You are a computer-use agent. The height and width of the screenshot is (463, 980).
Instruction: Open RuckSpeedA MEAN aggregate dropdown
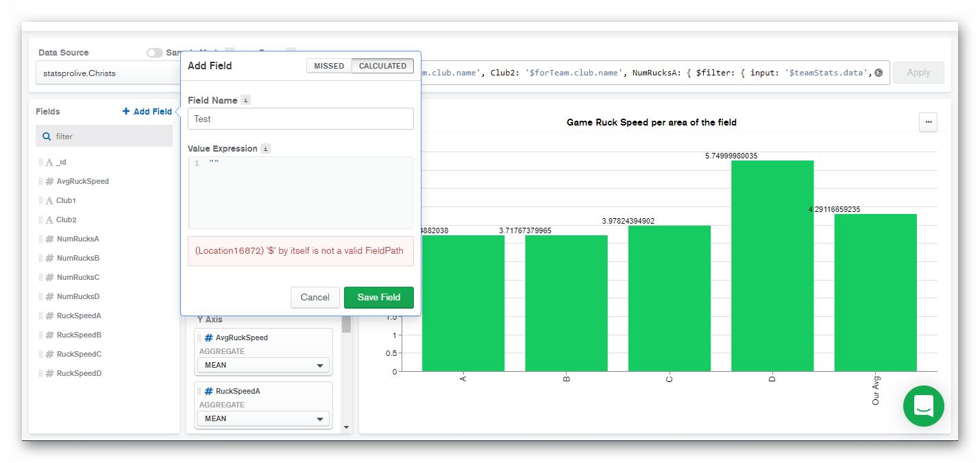(x=263, y=419)
